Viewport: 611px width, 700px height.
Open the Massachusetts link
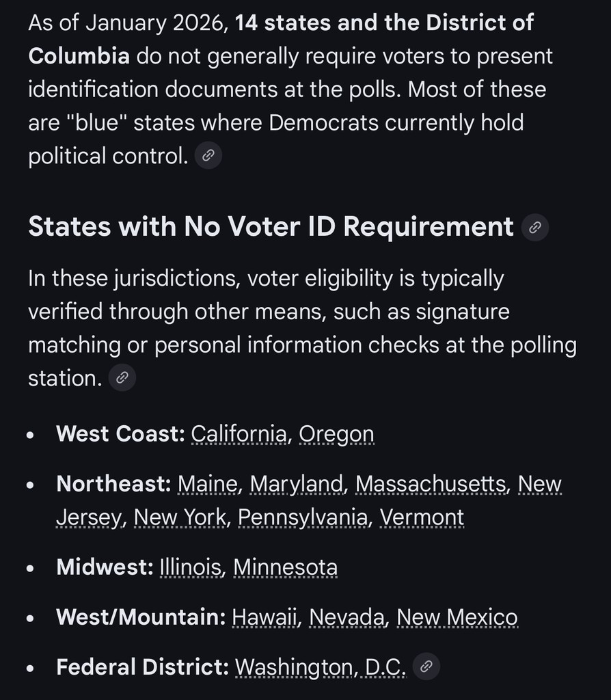(x=432, y=484)
